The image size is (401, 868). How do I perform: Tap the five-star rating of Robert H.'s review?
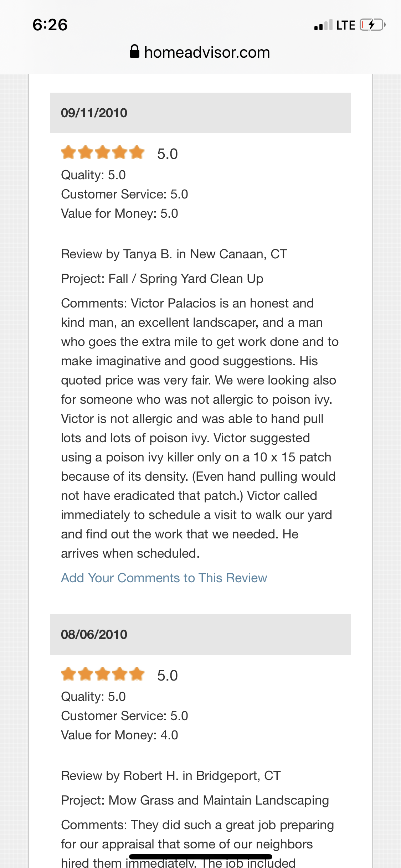pos(103,674)
